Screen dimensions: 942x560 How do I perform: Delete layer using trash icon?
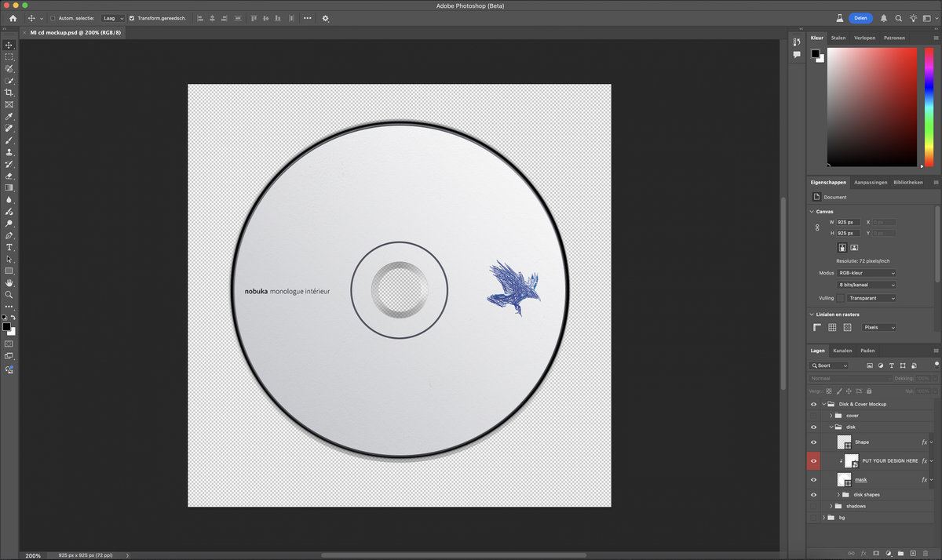click(926, 553)
